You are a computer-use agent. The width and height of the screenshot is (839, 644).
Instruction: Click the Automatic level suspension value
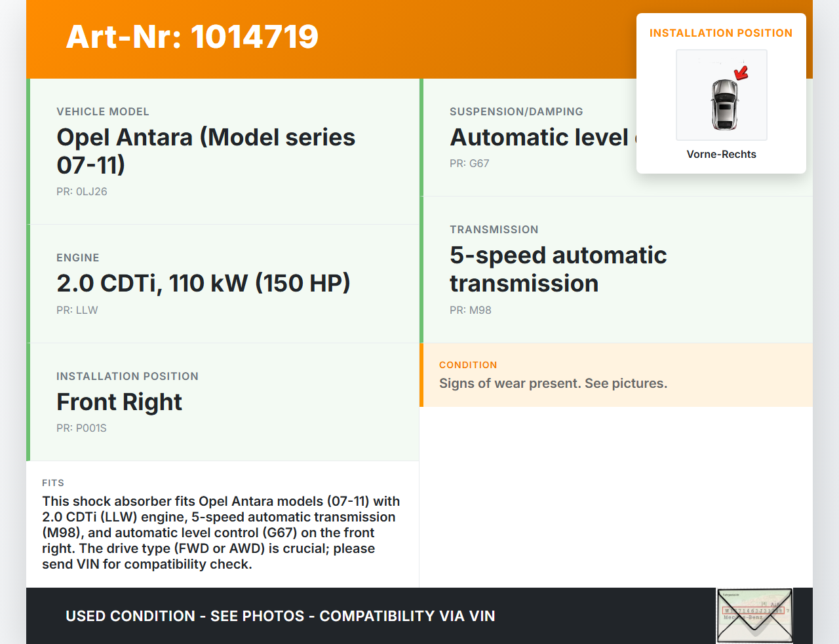tap(539, 137)
